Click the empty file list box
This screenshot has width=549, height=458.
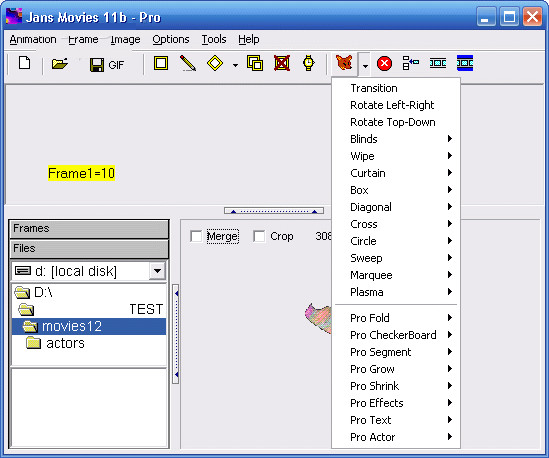89,408
